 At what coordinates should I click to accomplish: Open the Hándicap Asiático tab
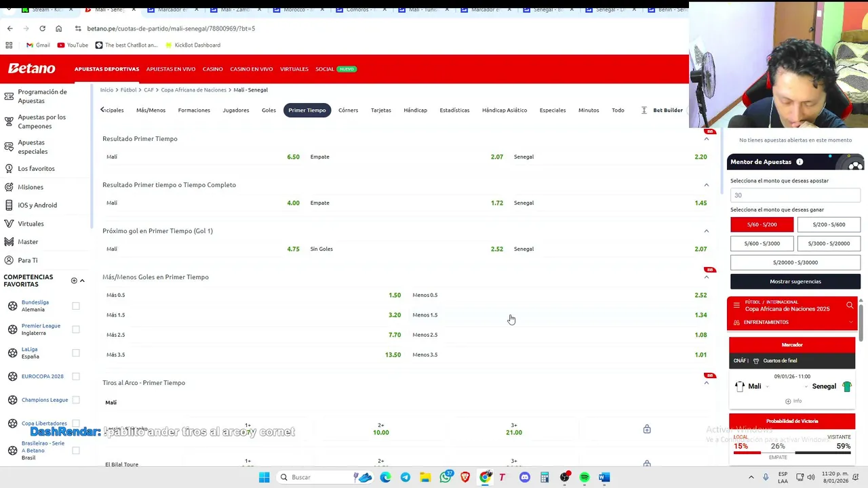click(x=505, y=110)
